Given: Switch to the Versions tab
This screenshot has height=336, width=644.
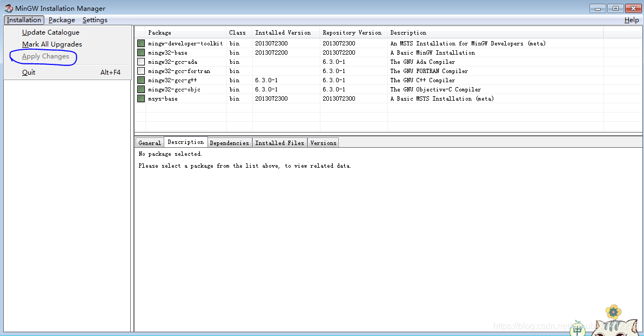Looking at the screenshot, I should click(323, 143).
